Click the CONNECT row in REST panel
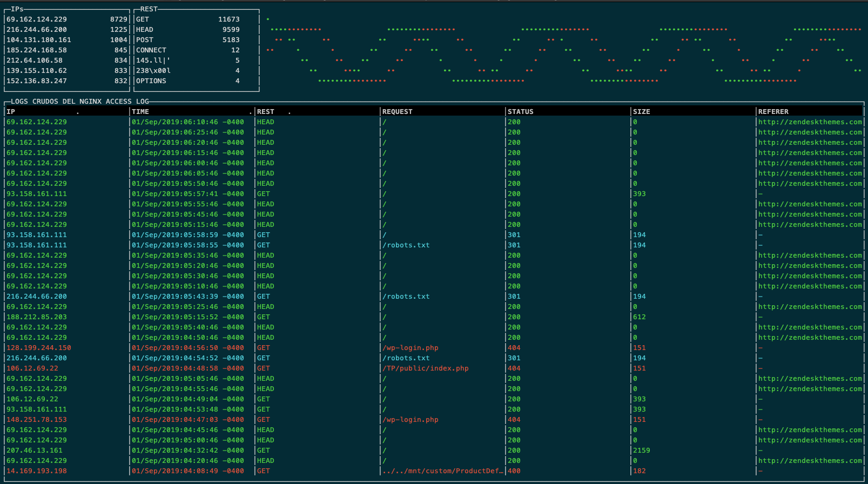The height and width of the screenshot is (484, 868). (x=188, y=50)
